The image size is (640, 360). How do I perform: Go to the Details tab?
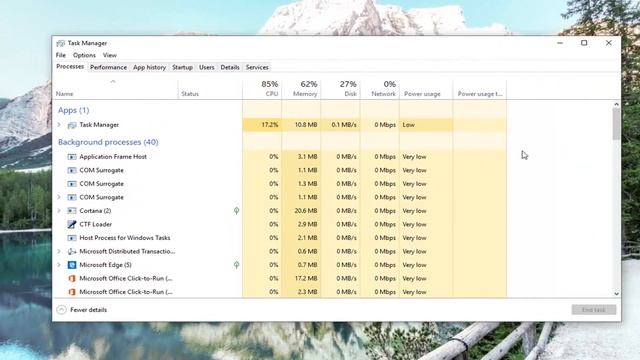click(x=230, y=67)
